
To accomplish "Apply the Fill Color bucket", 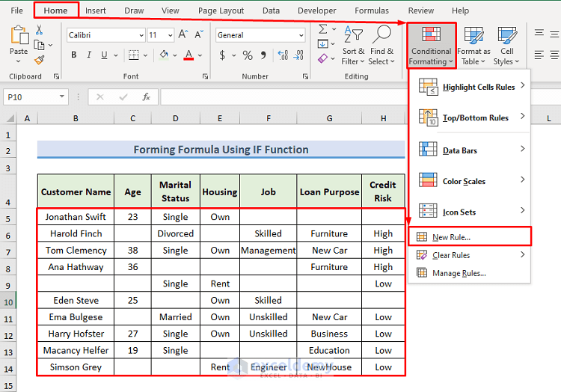I will tap(164, 55).
